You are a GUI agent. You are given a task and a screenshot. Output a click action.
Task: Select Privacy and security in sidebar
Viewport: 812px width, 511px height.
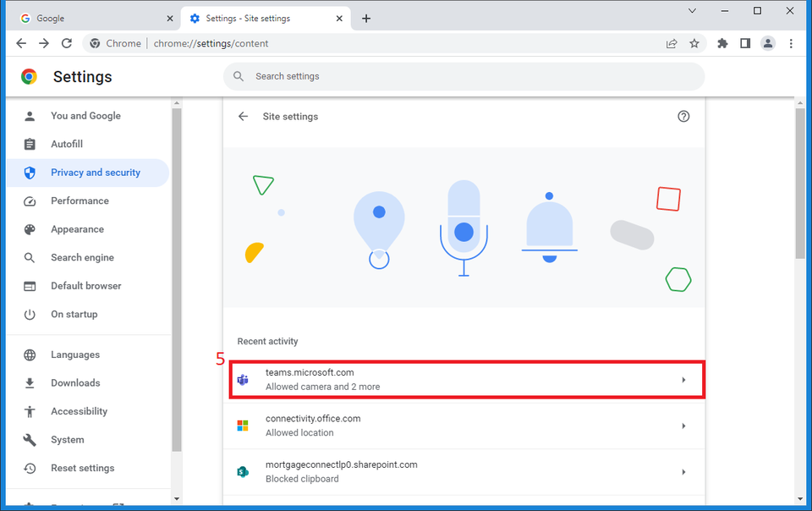click(x=95, y=173)
